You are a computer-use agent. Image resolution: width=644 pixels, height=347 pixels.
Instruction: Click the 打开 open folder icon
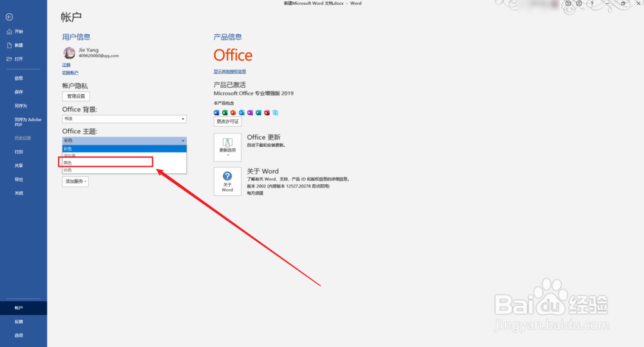10,59
